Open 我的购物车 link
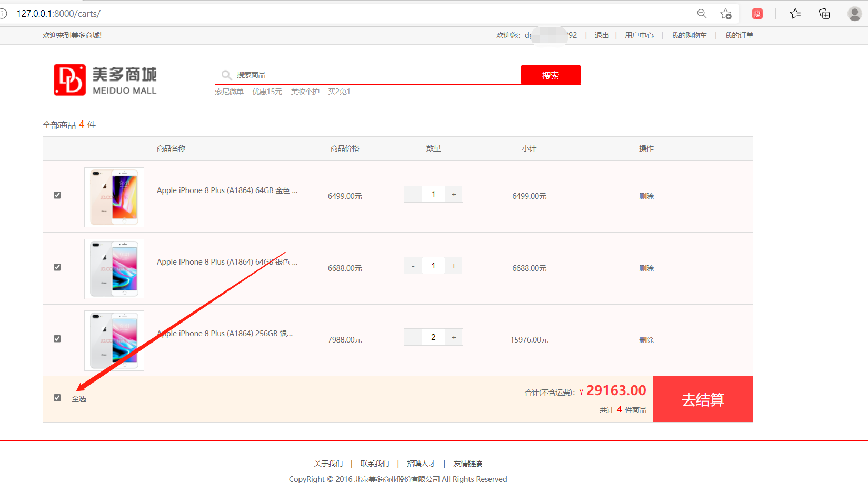 tap(689, 35)
